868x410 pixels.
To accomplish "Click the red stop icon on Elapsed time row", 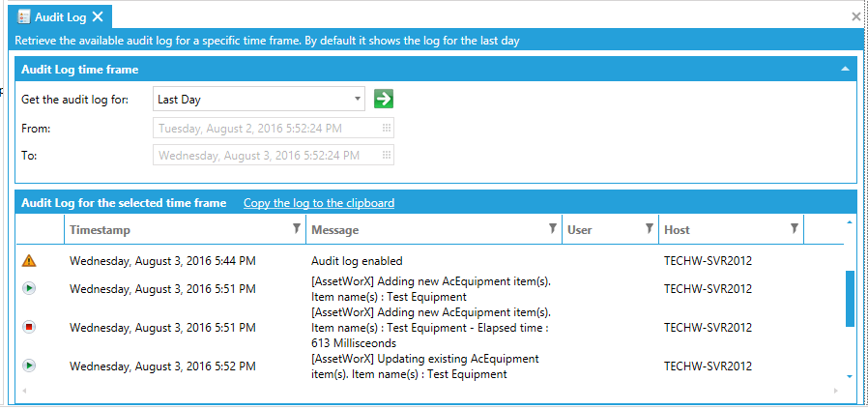I will pos(29,327).
